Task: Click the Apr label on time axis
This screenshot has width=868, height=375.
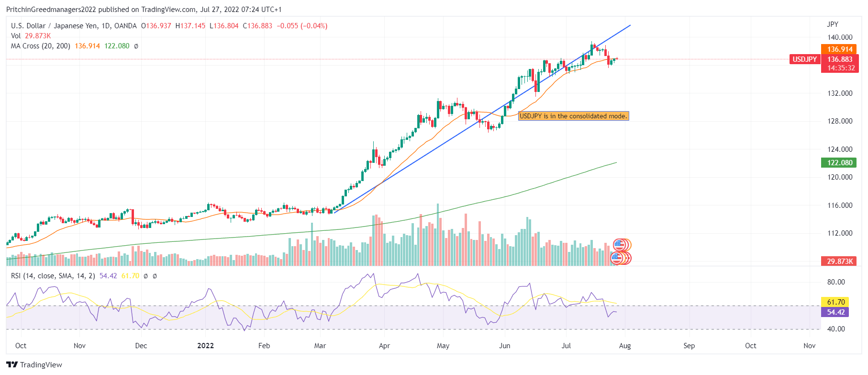Action: [x=384, y=346]
